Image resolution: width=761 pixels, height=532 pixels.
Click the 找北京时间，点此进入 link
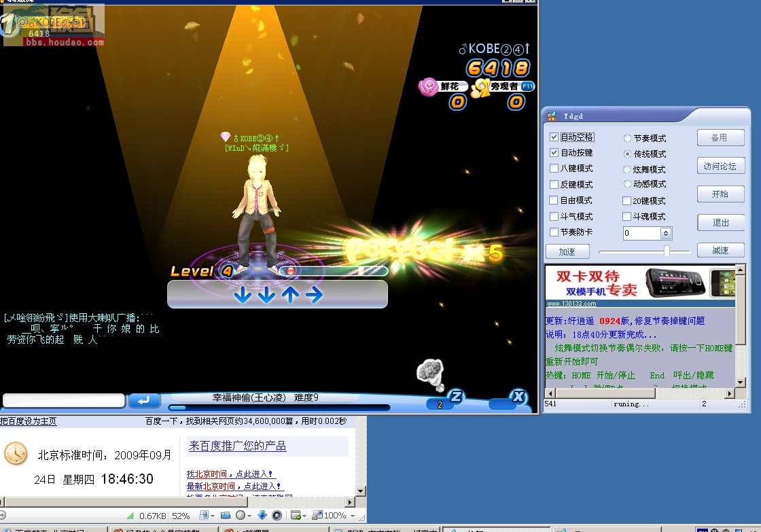(231, 474)
